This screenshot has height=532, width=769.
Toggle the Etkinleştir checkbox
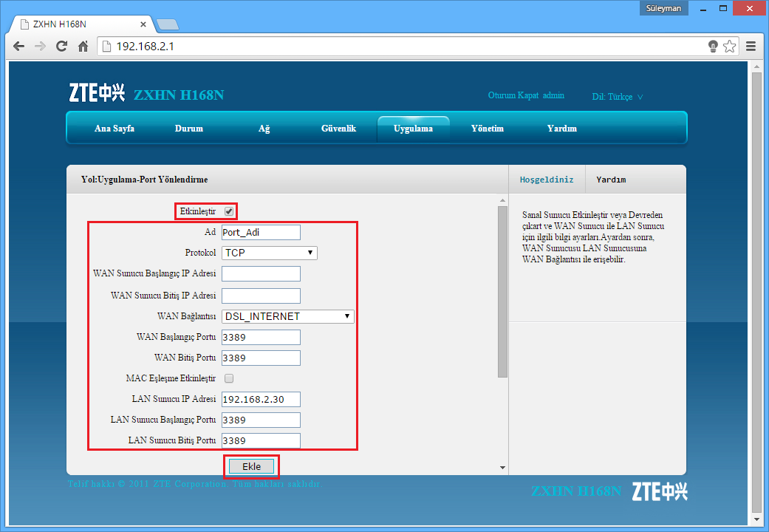229,211
